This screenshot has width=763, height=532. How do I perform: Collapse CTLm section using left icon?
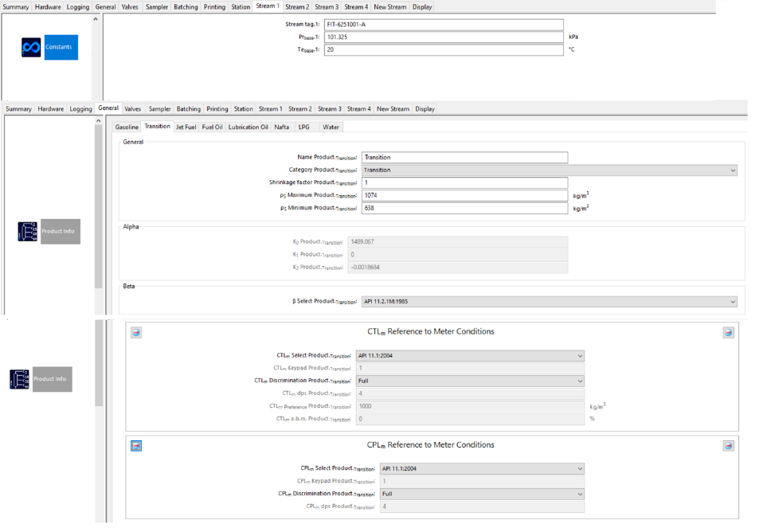(x=136, y=332)
